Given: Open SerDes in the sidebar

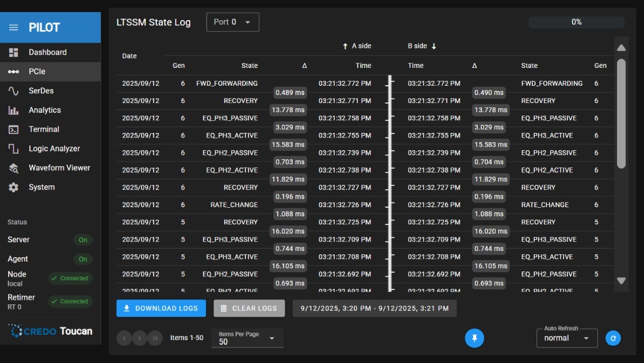Looking at the screenshot, I should [41, 91].
